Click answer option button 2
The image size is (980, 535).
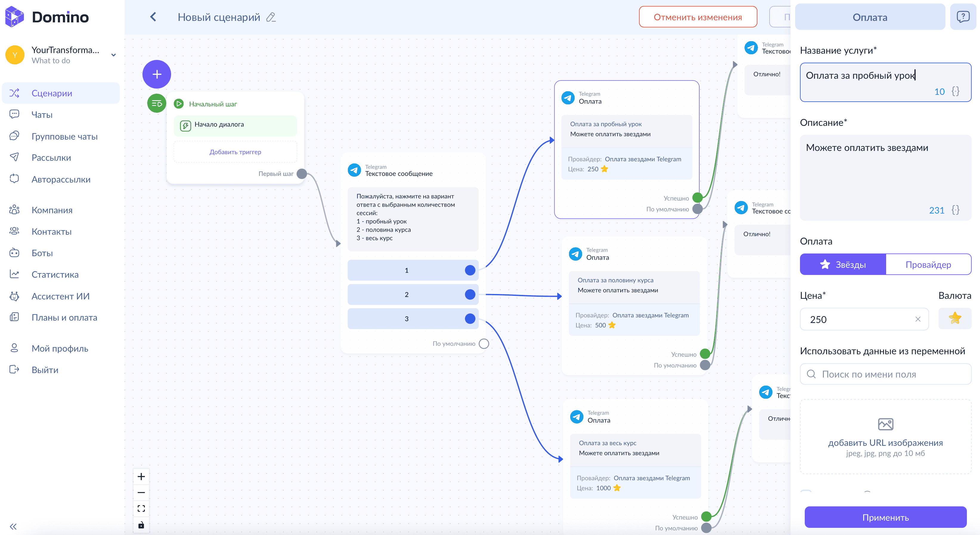click(x=413, y=295)
